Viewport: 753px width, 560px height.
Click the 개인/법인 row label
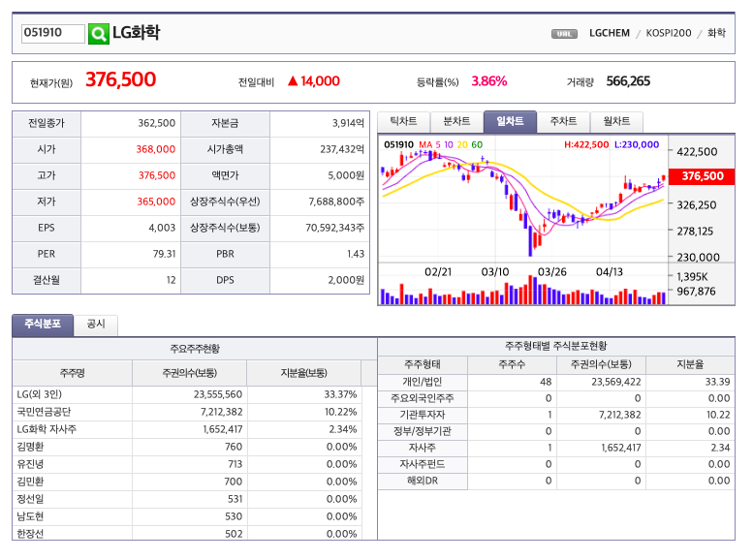point(423,383)
